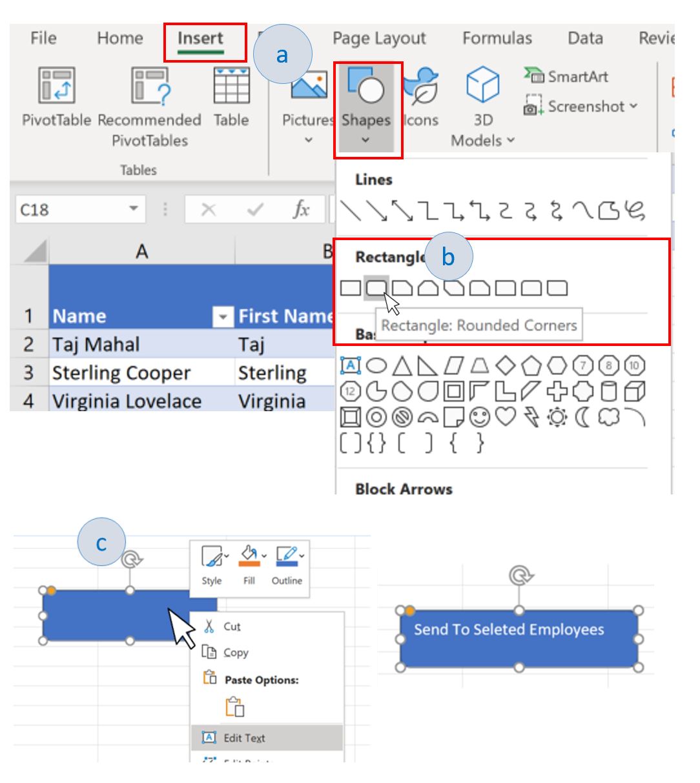The image size is (700, 783).
Task: Click Copy in the context menu
Action: click(x=237, y=653)
